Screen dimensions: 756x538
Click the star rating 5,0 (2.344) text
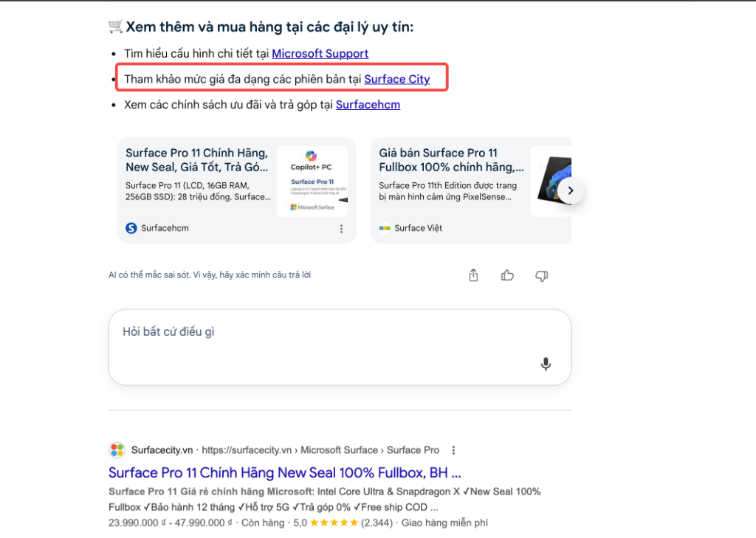[x=344, y=523]
